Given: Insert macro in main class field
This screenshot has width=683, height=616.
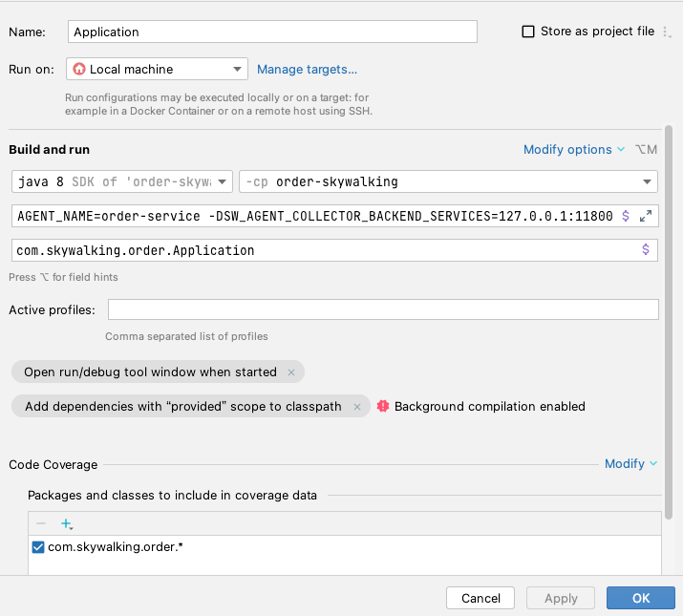Looking at the screenshot, I should tap(646, 249).
